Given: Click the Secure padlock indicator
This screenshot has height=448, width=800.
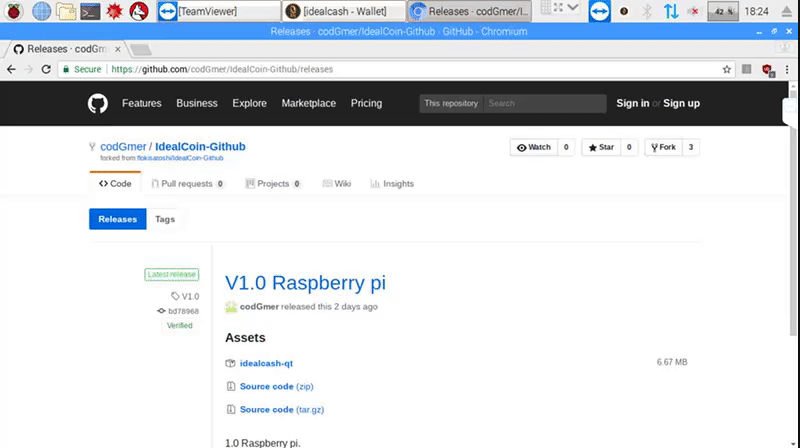Looking at the screenshot, I should [x=82, y=69].
